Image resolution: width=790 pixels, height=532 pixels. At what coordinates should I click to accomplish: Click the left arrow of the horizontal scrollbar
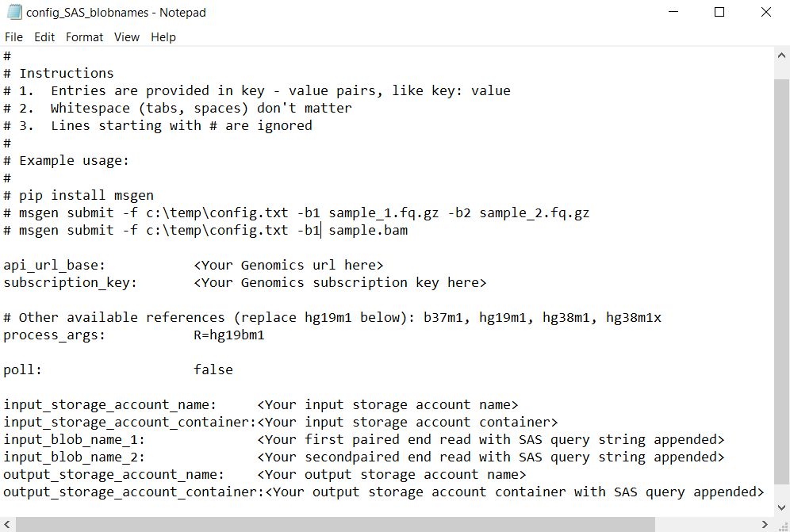click(6, 524)
